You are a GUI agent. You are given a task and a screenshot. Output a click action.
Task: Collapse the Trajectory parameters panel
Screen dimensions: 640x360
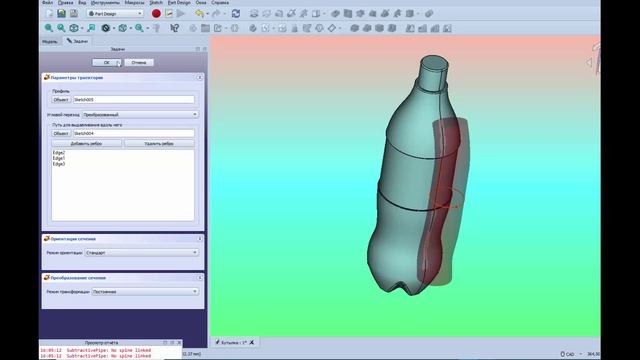pos(200,77)
